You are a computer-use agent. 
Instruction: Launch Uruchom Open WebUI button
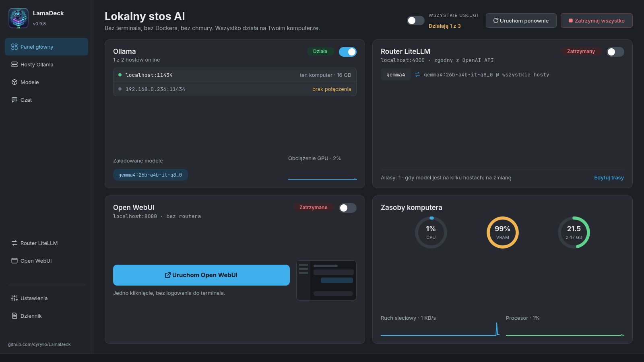coord(201,275)
